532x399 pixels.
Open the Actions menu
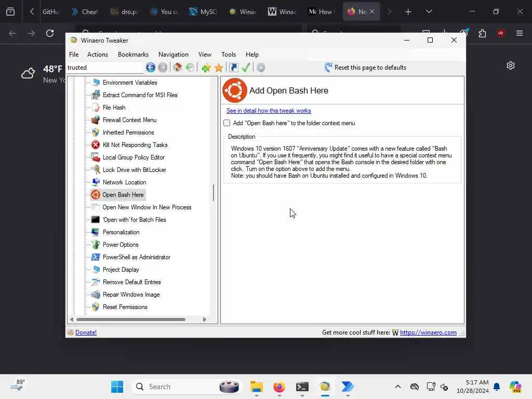97,54
